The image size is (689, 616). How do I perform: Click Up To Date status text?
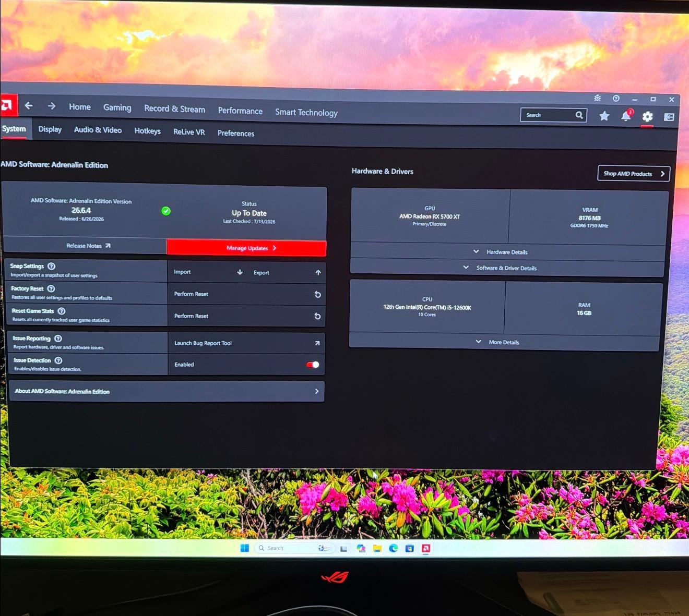249,213
